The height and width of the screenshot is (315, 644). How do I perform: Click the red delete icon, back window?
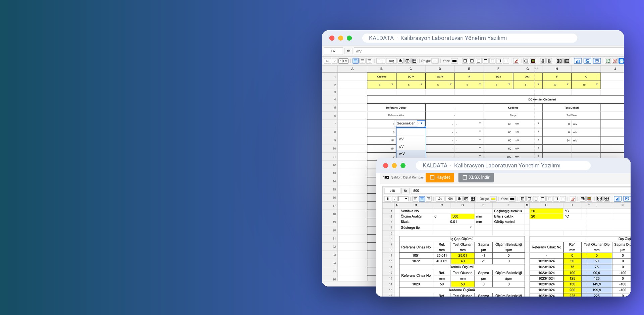[614, 61]
